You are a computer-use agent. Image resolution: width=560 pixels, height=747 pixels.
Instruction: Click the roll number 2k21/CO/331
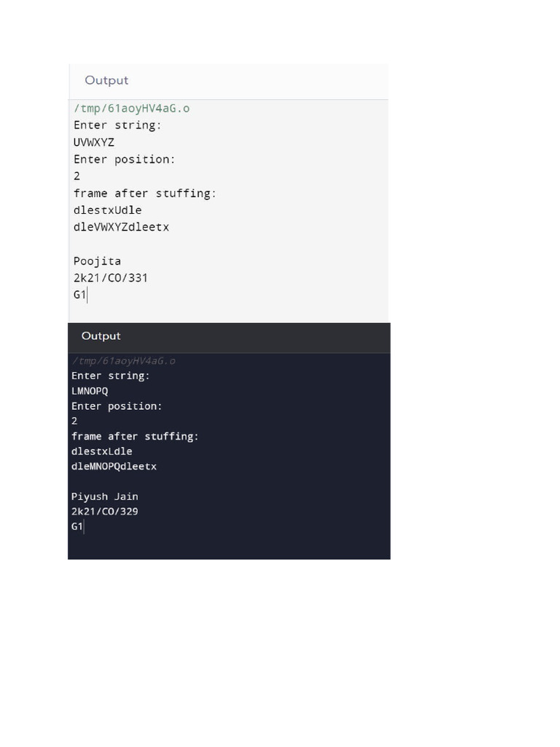coord(111,278)
